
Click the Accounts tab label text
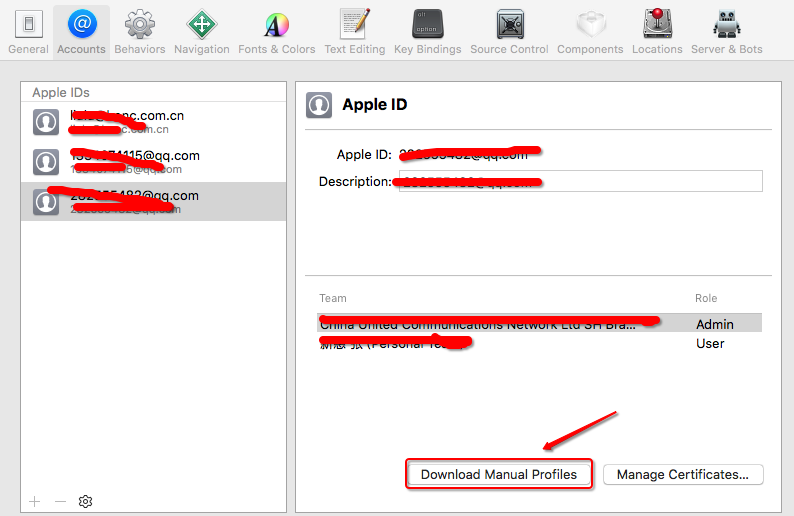click(82, 49)
